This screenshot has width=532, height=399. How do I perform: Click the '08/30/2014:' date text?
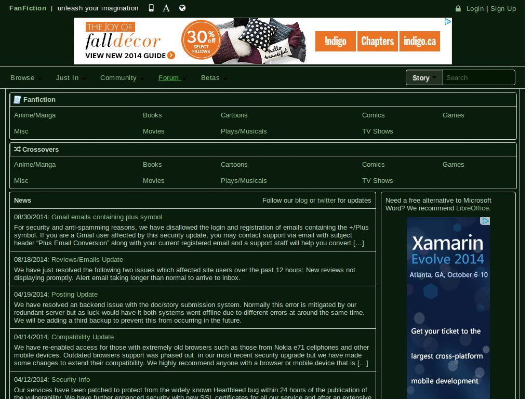pyautogui.click(x=32, y=217)
